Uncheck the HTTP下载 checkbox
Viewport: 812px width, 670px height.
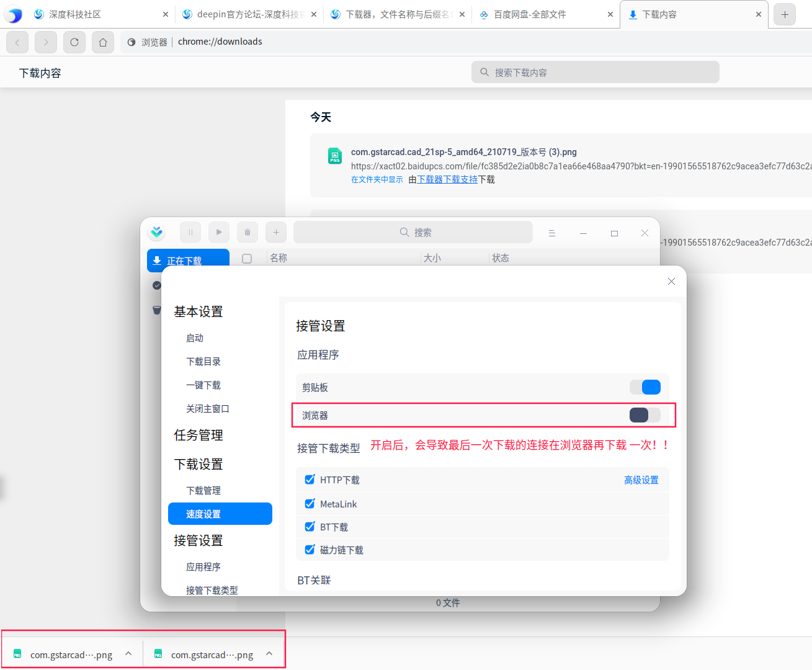[x=310, y=480]
